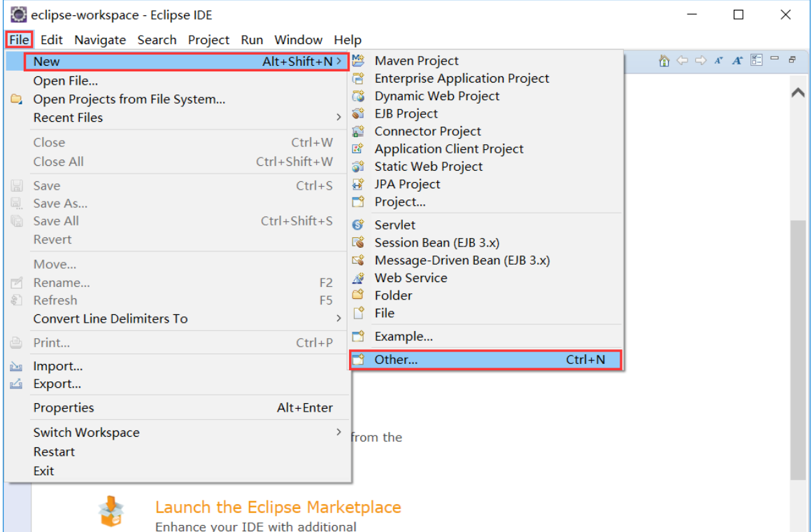Select the Maven Project icon
Image resolution: width=812 pixels, height=532 pixels.
click(x=357, y=60)
